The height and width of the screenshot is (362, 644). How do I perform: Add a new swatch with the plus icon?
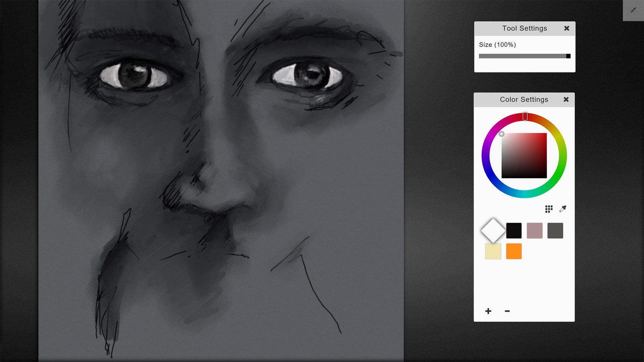pyautogui.click(x=488, y=311)
